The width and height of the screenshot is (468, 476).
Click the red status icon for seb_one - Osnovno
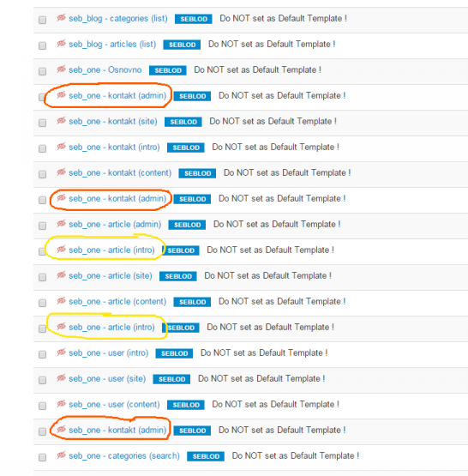61,69
